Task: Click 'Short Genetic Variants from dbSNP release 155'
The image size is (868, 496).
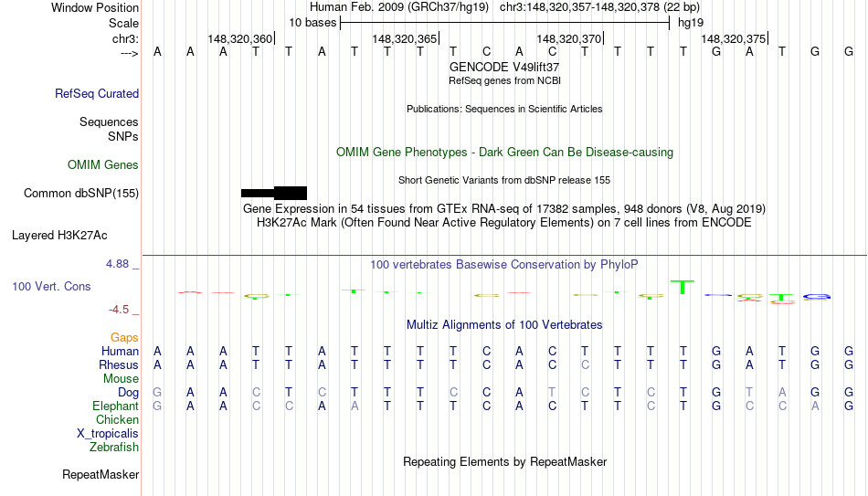Action: tap(504, 180)
